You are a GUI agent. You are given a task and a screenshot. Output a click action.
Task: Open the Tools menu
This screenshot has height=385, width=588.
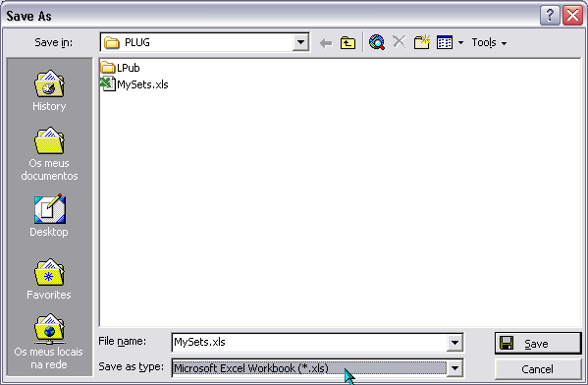pyautogui.click(x=489, y=43)
